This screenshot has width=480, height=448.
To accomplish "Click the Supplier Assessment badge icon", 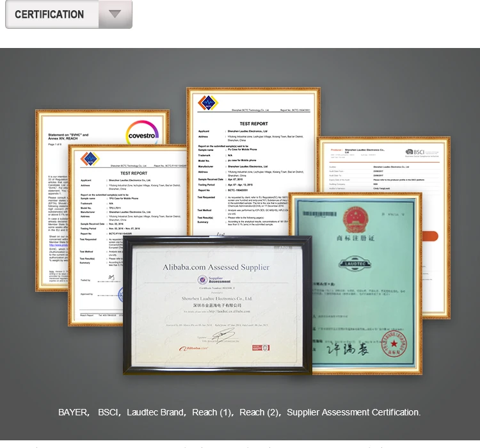I will click(x=202, y=280).
